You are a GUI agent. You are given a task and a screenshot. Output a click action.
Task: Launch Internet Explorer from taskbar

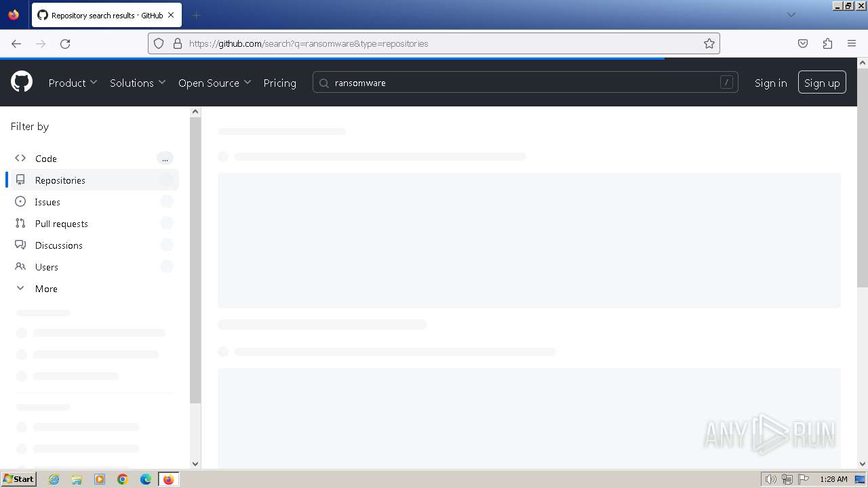[54, 479]
